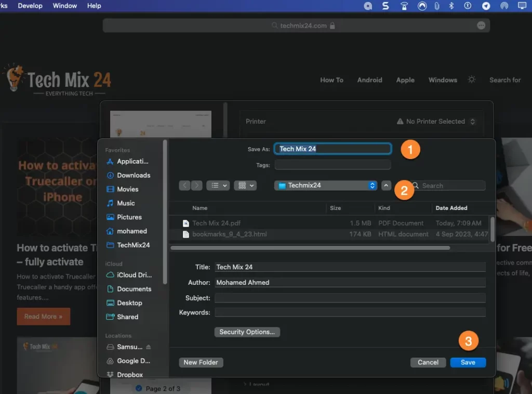This screenshot has height=394, width=532.
Task: Sort by Name column header
Action: [200, 208]
